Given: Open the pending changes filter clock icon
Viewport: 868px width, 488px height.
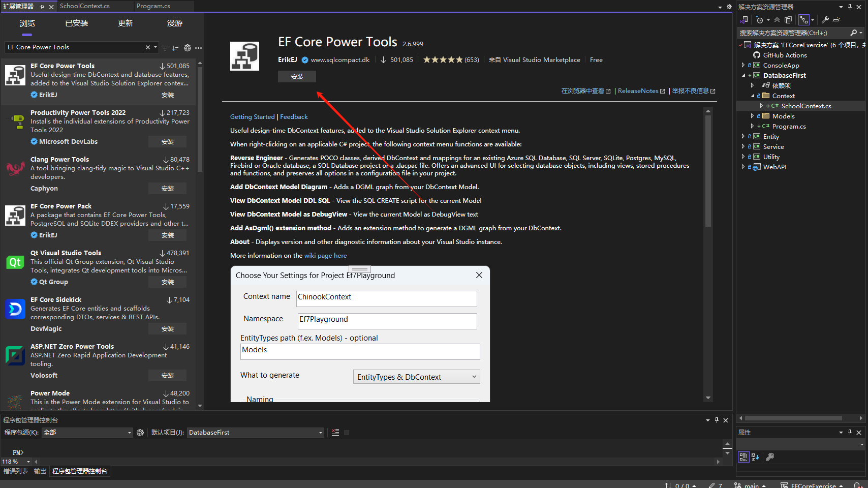Looking at the screenshot, I should (x=760, y=20).
